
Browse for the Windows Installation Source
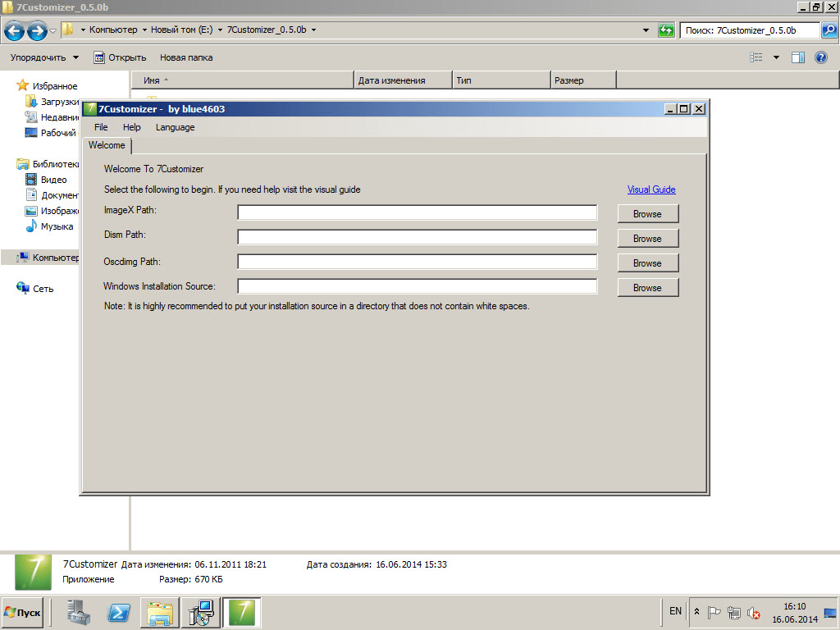pyautogui.click(x=648, y=288)
